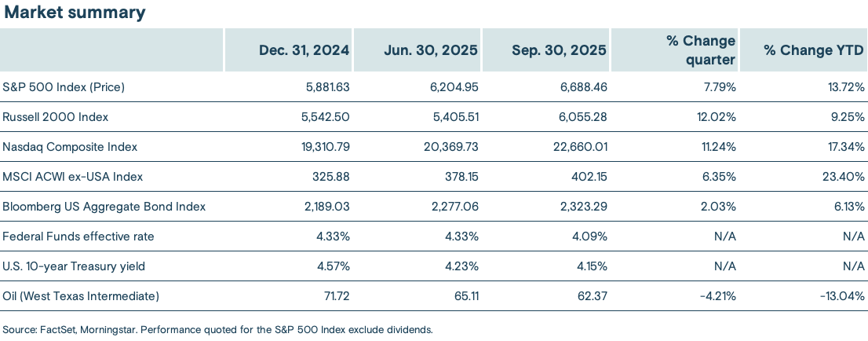Screen dimensions: 868x341
Task: Select Bloomberg US Aggregate Bond Index label
Action: [x=104, y=207]
